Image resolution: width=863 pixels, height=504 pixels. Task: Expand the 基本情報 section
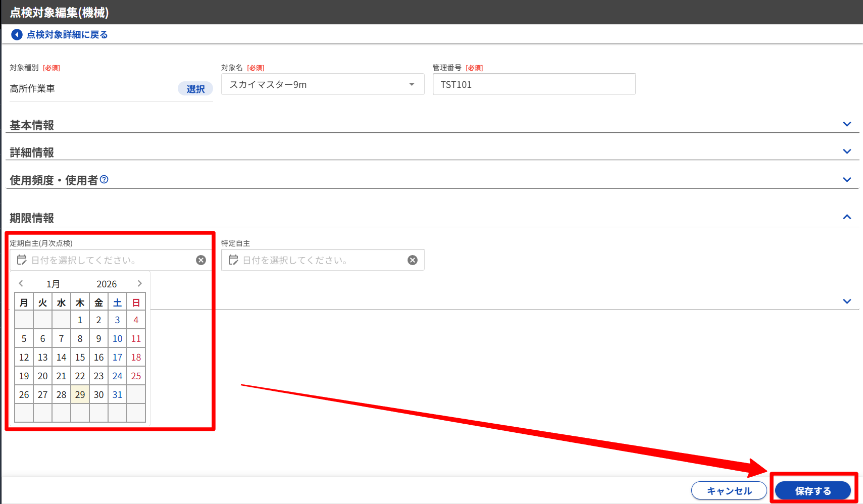[847, 124]
